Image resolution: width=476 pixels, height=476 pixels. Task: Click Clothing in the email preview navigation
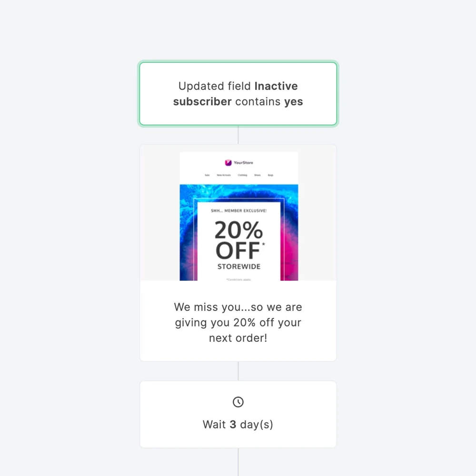coord(242,175)
